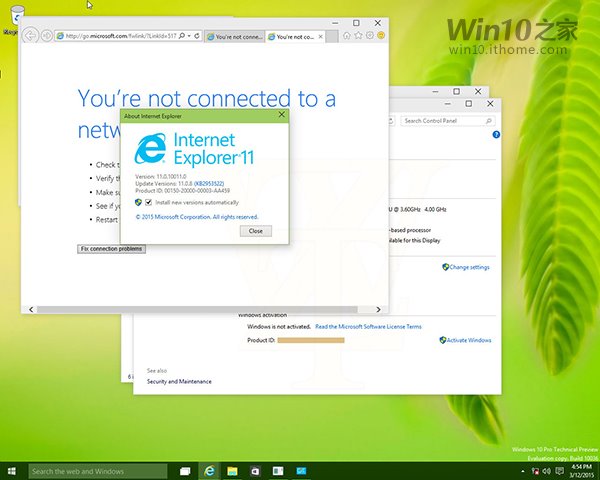Click the address bar search magnifier icon
The image size is (600, 480).
coord(182,36)
